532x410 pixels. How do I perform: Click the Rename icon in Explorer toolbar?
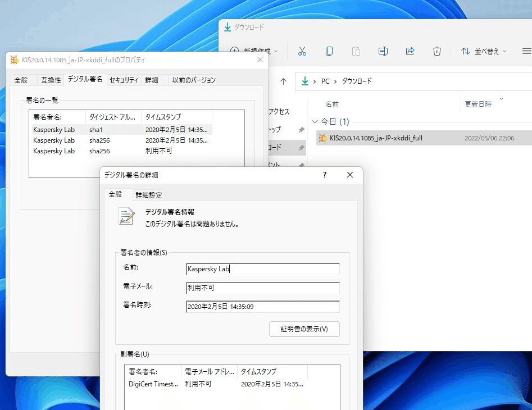pos(383,51)
